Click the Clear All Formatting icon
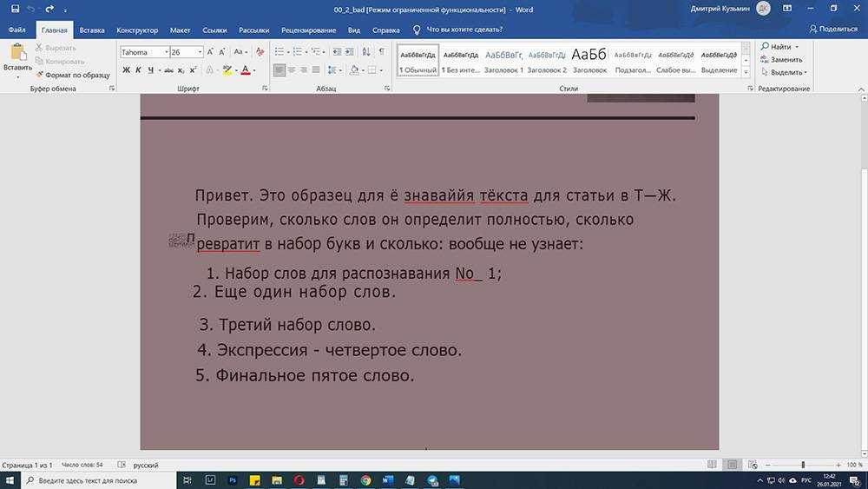This screenshot has height=489, width=868. 260,52
